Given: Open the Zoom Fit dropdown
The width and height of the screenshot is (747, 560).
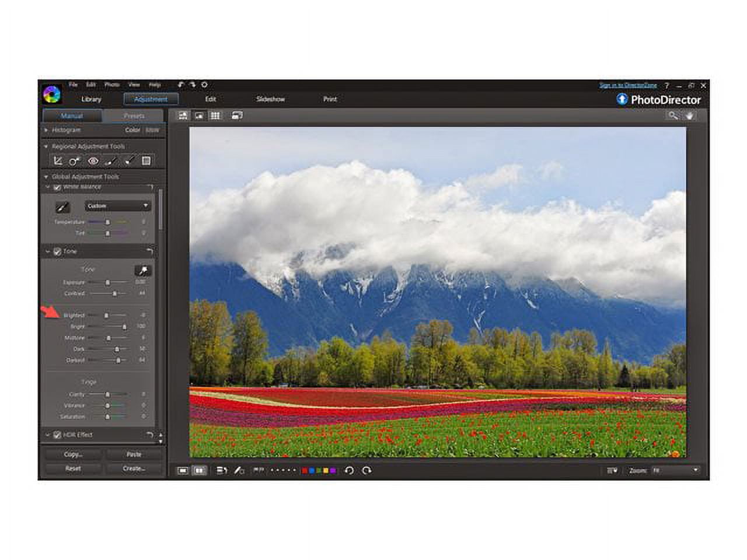Looking at the screenshot, I should point(675,470).
